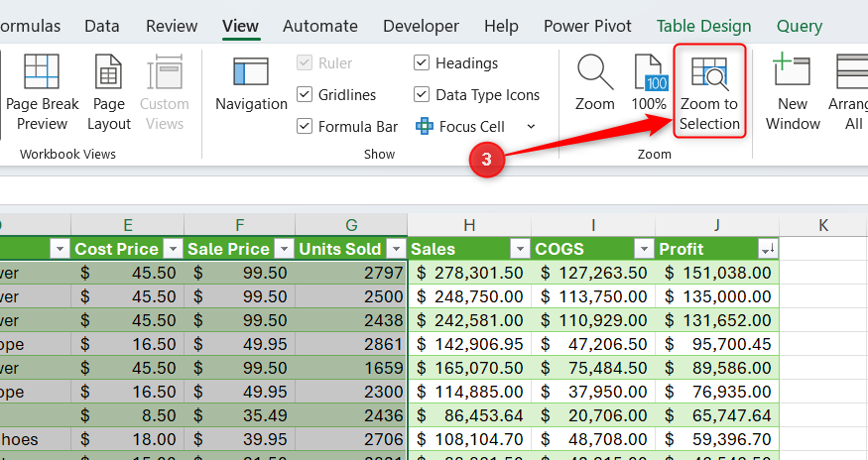Select Units Sold cell 2438
Image resolution: width=868 pixels, height=460 pixels.
[x=351, y=320]
